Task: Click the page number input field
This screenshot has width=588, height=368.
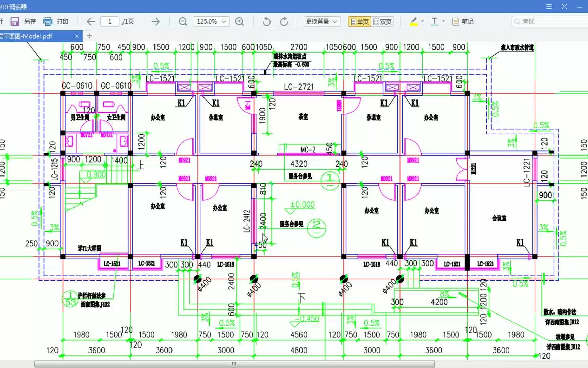Action: click(110, 21)
